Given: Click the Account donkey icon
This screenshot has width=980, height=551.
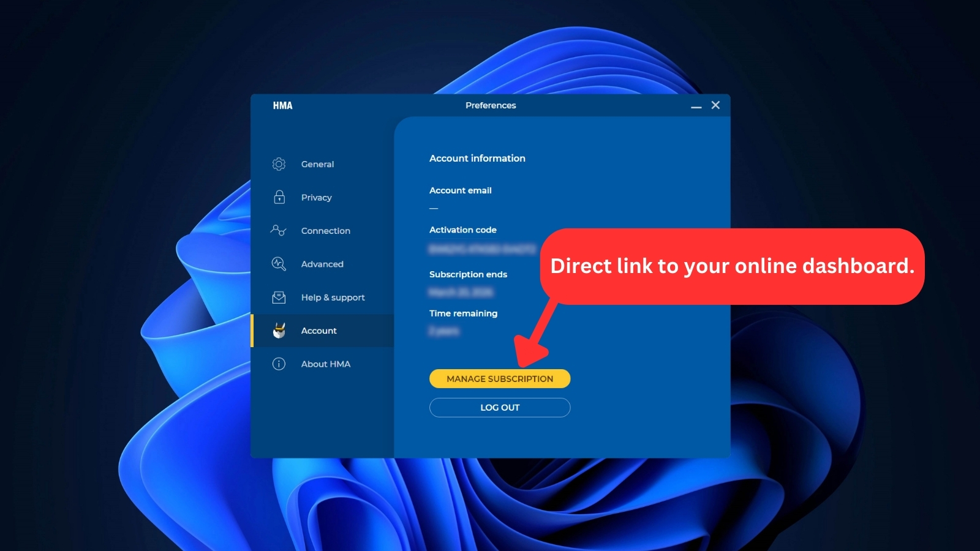Looking at the screenshot, I should point(279,331).
